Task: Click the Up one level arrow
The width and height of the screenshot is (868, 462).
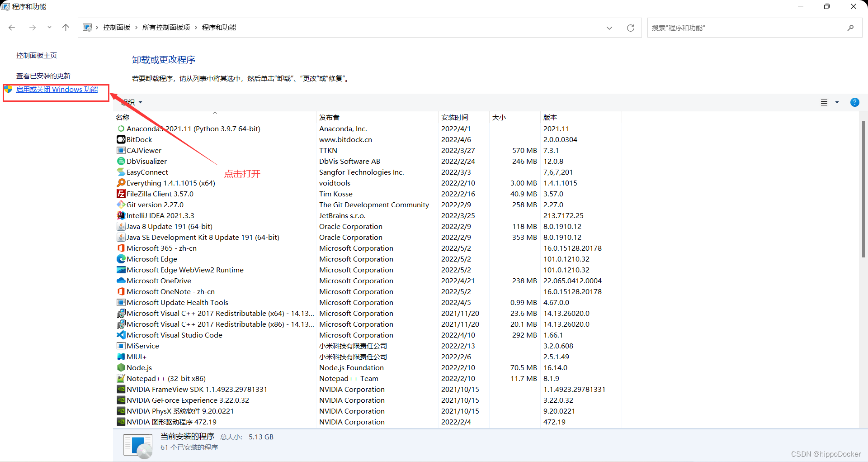Action: click(66, 28)
